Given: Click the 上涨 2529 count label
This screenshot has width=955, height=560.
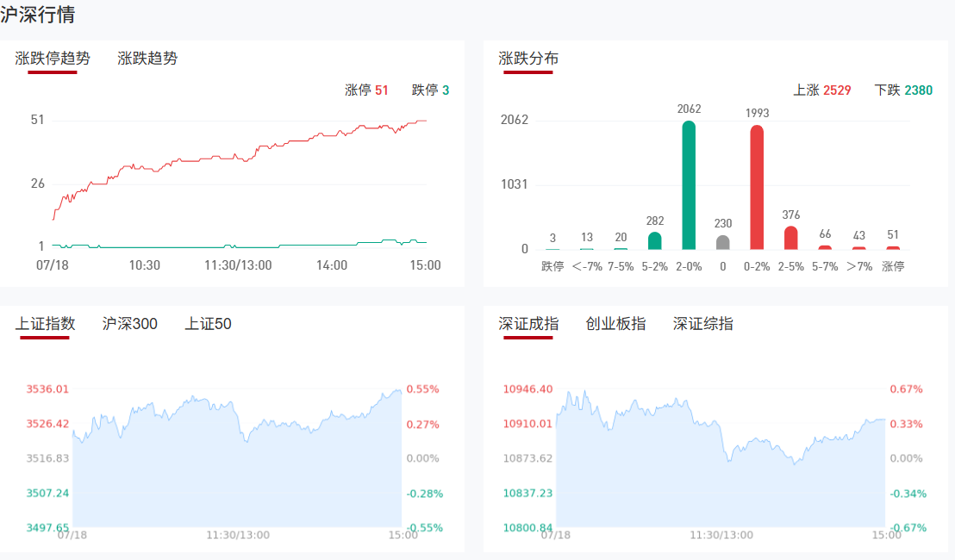Looking at the screenshot, I should point(821,90).
